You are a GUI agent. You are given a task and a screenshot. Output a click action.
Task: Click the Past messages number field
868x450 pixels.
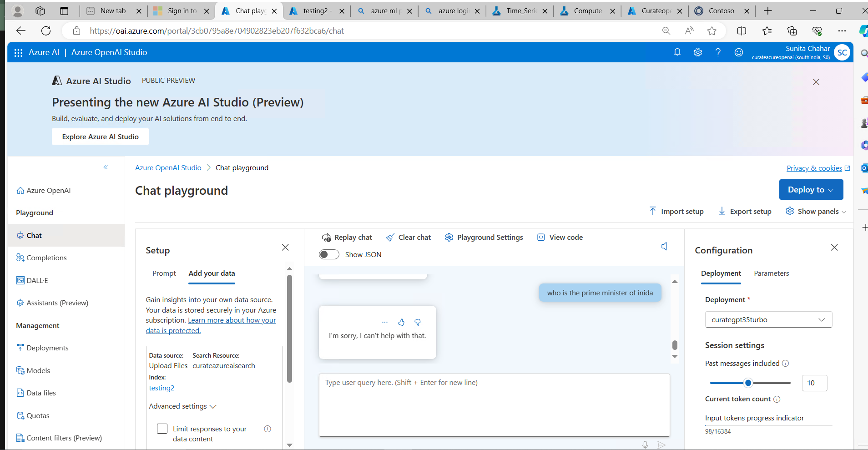point(814,383)
